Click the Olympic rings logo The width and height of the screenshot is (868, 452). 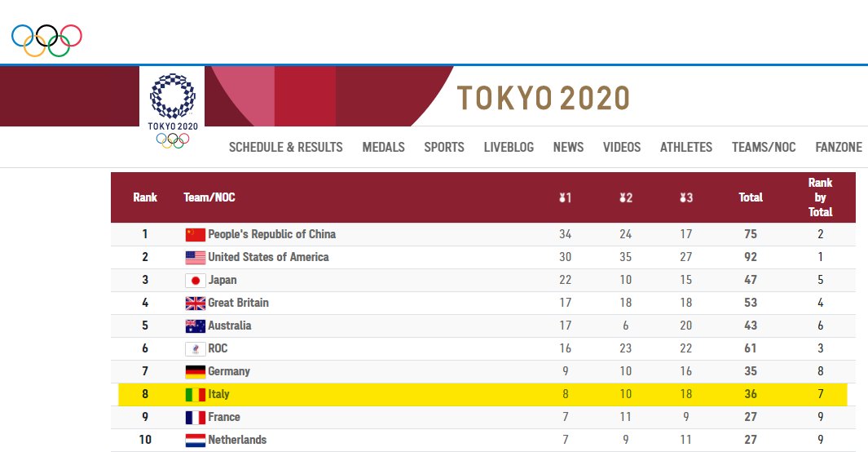tap(46, 40)
